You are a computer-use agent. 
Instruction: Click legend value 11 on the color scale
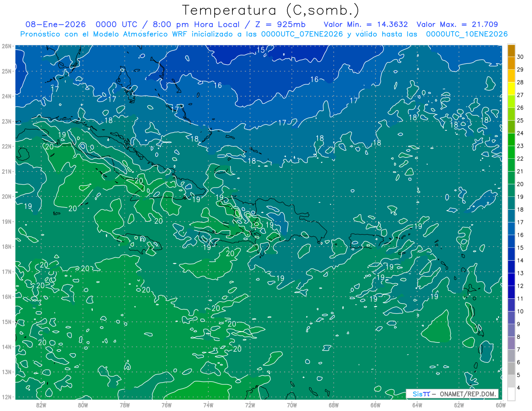[x=520, y=298]
